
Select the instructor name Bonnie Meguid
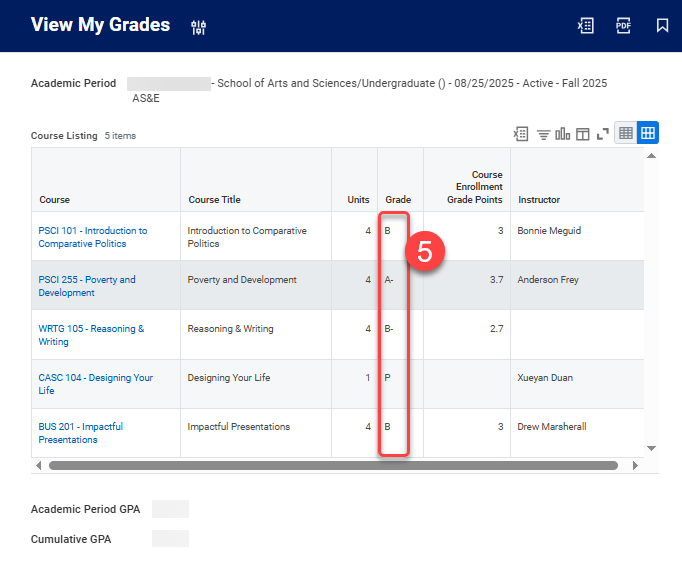point(549,231)
